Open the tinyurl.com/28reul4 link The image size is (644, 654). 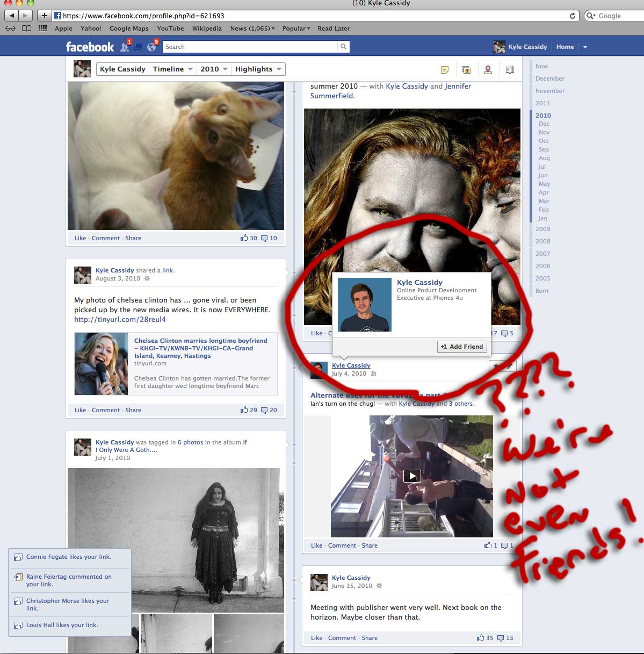click(120, 319)
